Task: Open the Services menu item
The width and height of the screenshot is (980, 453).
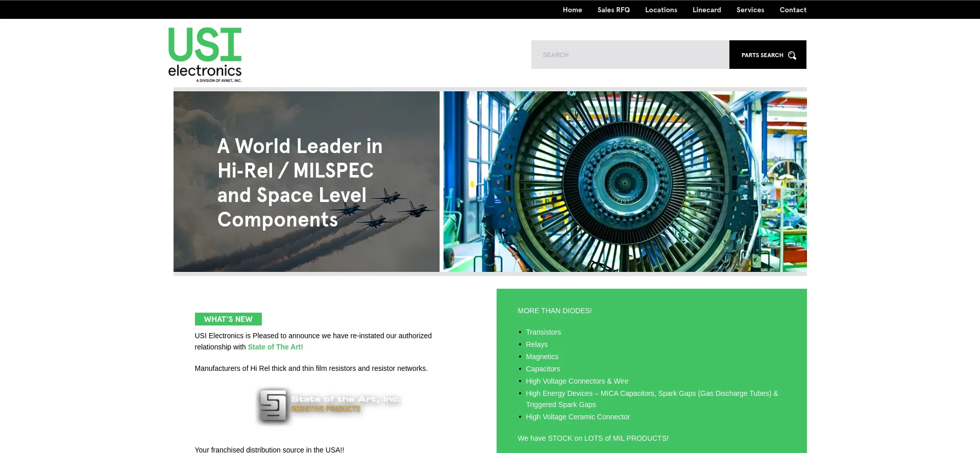Action: pyautogui.click(x=750, y=10)
